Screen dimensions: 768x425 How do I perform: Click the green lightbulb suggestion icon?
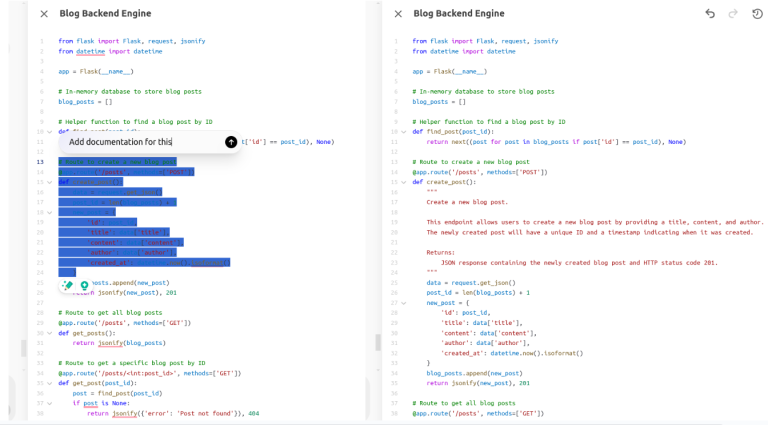[x=84, y=286]
